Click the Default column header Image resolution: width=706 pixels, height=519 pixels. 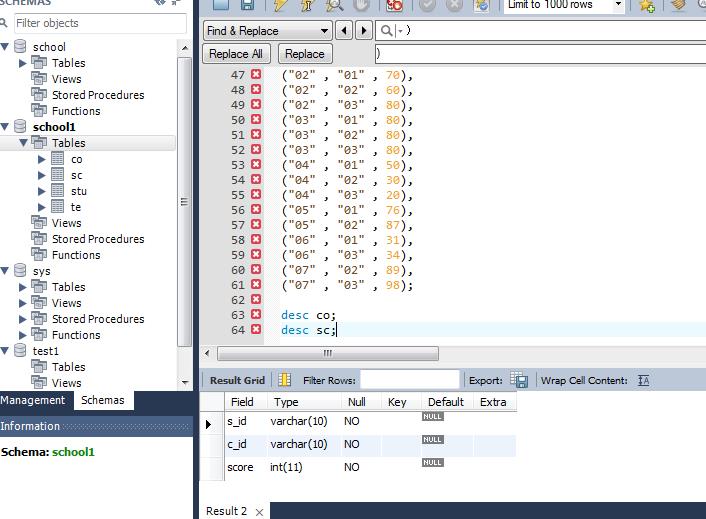tap(447, 402)
